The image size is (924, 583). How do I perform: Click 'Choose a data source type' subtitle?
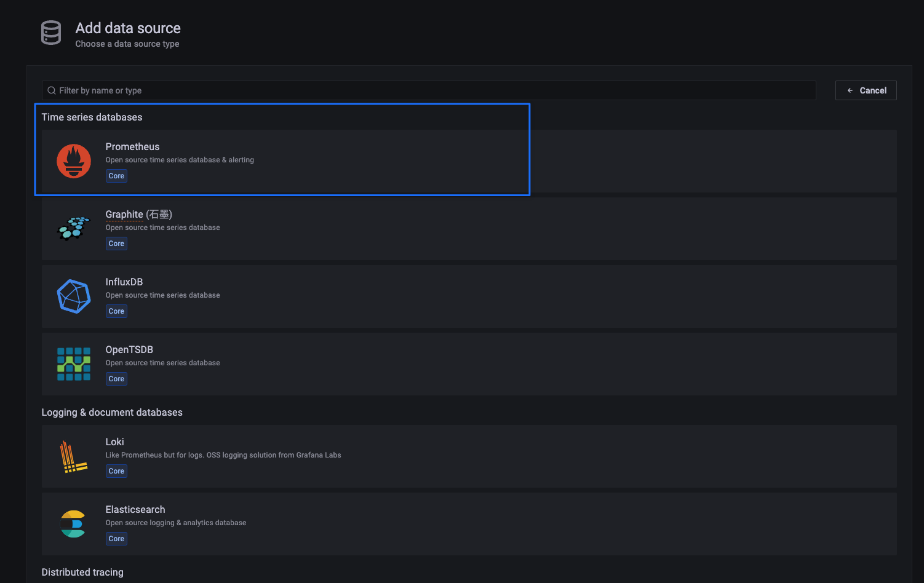(x=127, y=44)
